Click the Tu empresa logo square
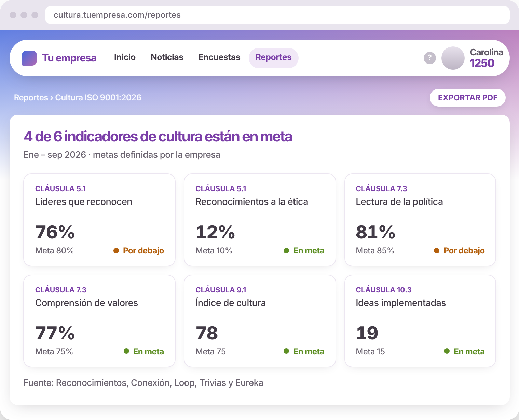Viewport: 520px width, 420px height. pos(29,58)
